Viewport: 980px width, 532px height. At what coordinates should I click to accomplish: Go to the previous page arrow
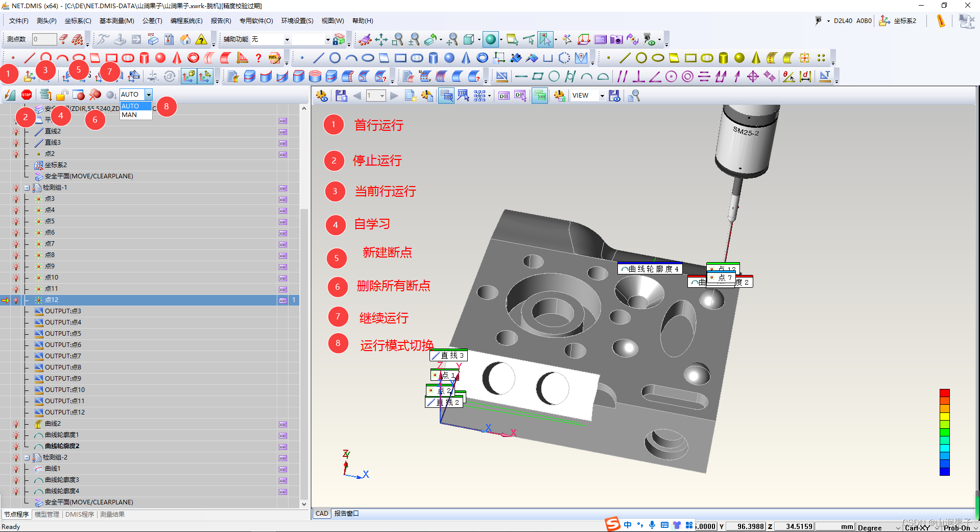[x=357, y=96]
